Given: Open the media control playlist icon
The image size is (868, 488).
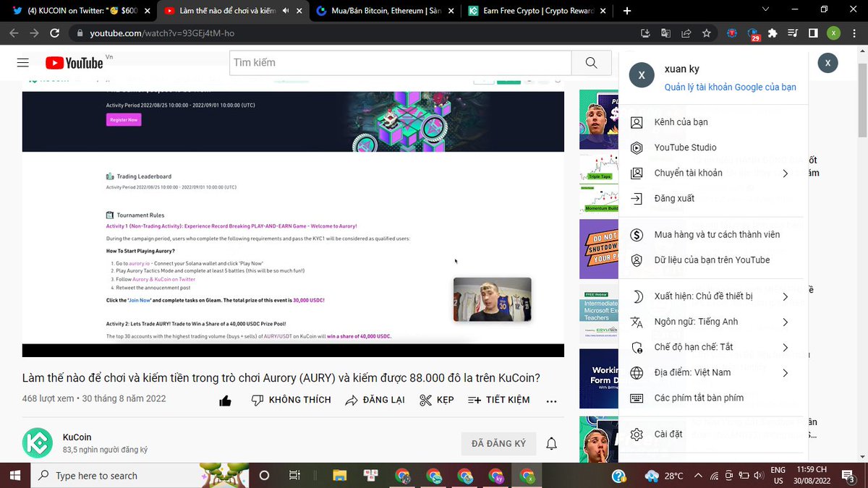Looking at the screenshot, I should pyautogui.click(x=793, y=33).
